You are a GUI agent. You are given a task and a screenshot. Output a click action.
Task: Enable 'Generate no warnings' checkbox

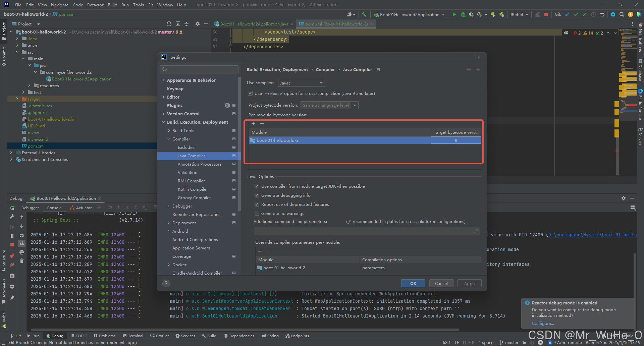point(257,213)
